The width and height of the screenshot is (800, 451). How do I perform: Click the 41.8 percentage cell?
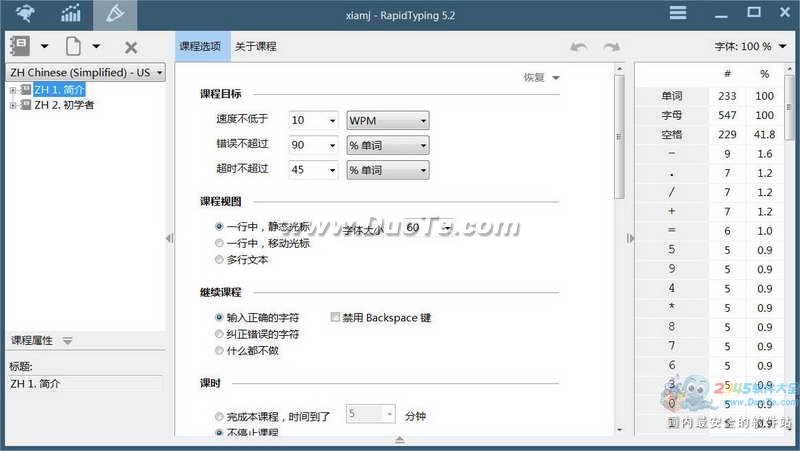pyautogui.click(x=764, y=135)
